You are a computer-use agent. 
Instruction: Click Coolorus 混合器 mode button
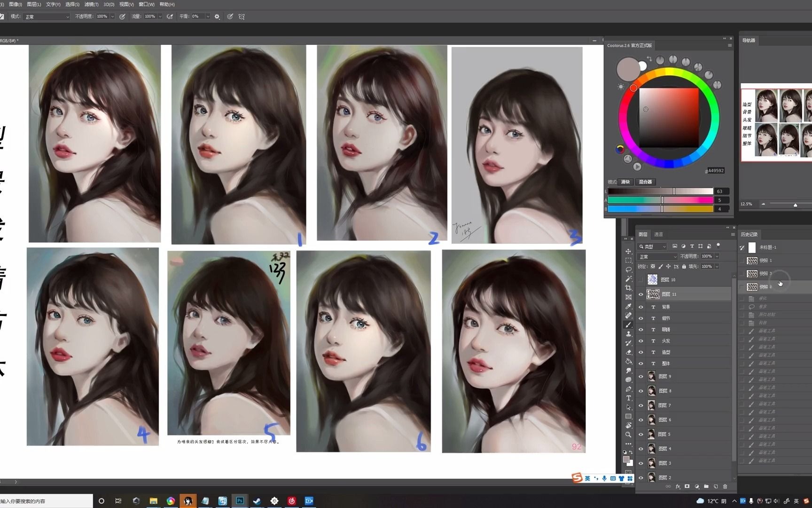(x=645, y=182)
